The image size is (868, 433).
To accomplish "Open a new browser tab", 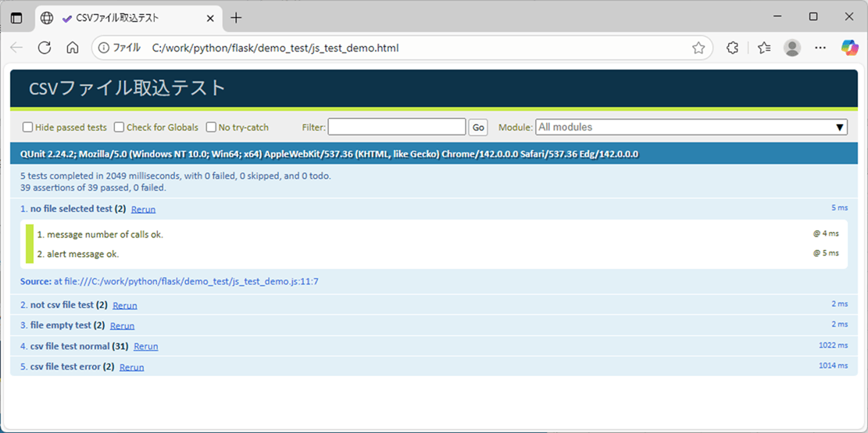I will point(236,18).
